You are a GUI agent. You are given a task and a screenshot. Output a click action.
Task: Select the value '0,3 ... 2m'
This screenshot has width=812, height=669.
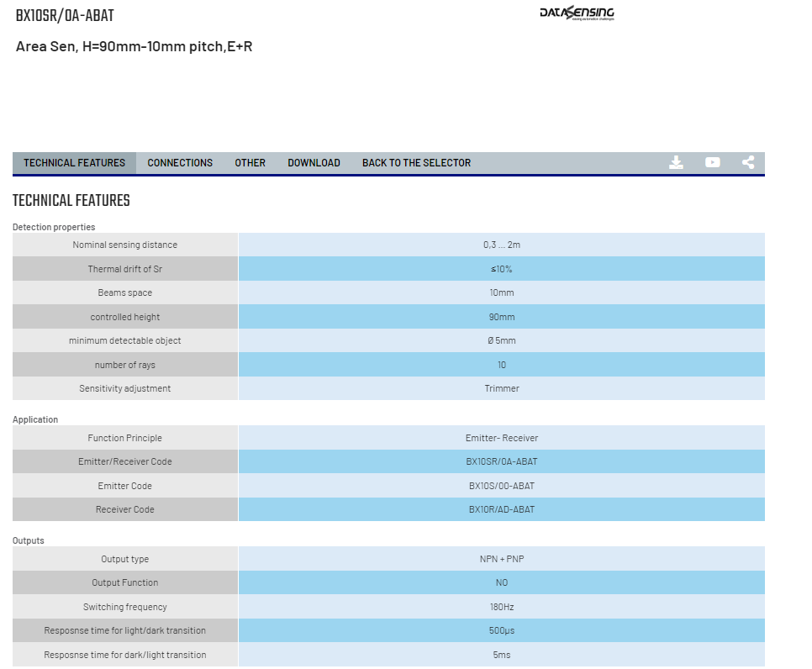coord(502,245)
